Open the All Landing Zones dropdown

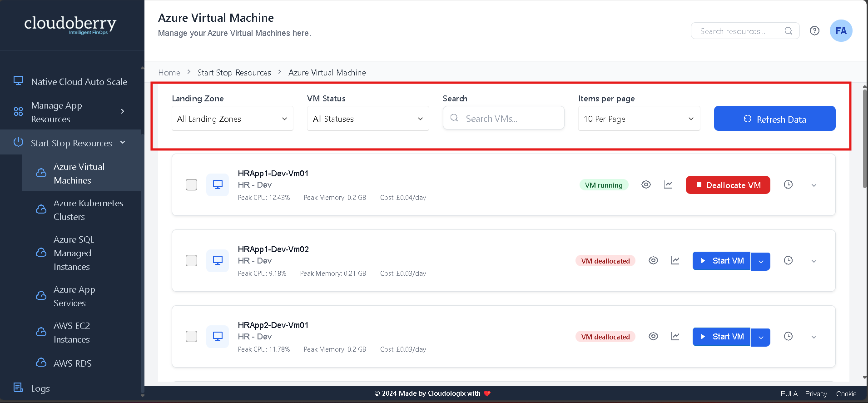[233, 119]
